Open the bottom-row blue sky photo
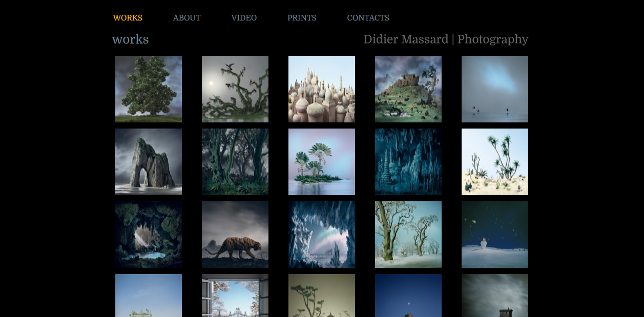The width and height of the screenshot is (644, 317). tap(149, 295)
